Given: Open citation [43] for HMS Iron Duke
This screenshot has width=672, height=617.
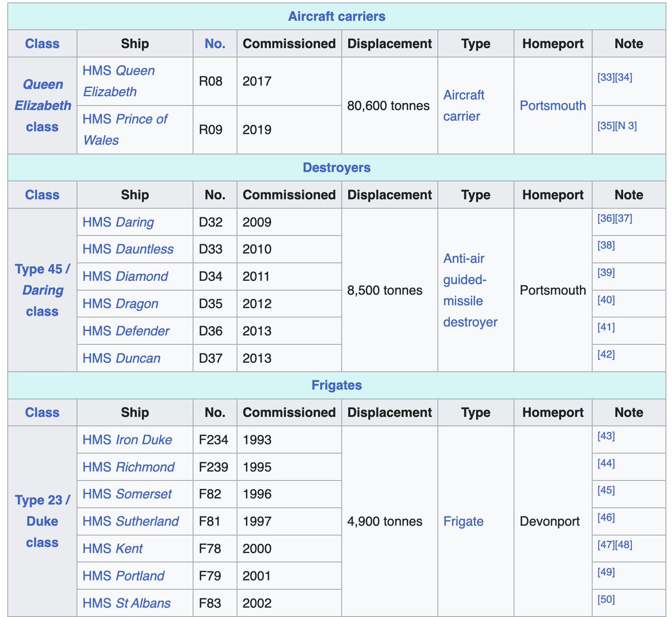Looking at the screenshot, I should (606, 435).
